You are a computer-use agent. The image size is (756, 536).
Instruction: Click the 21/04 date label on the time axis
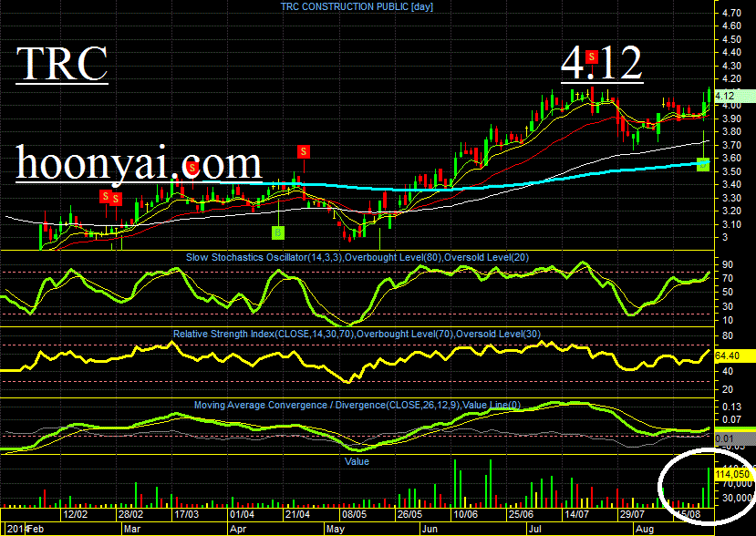point(298,514)
